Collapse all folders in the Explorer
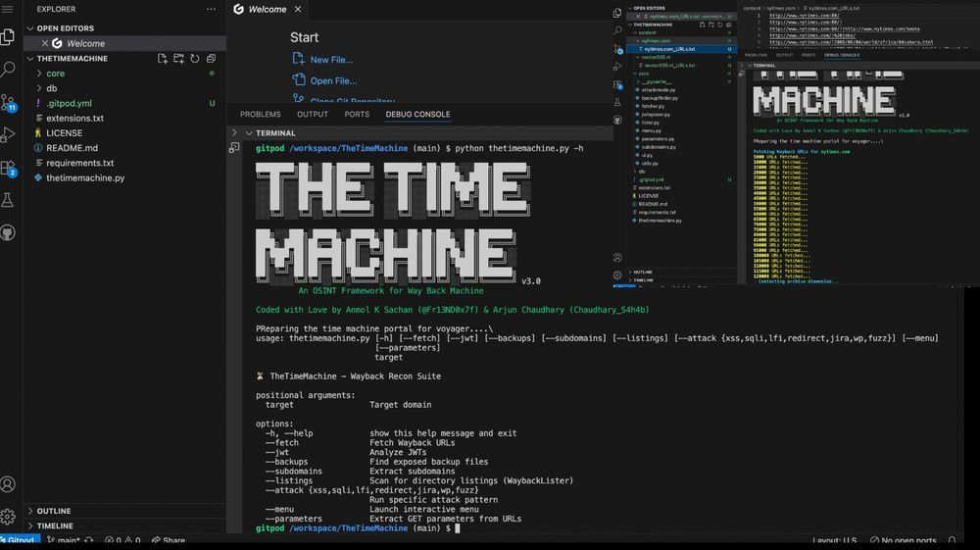Viewport: 980px width, 550px height. (212, 58)
